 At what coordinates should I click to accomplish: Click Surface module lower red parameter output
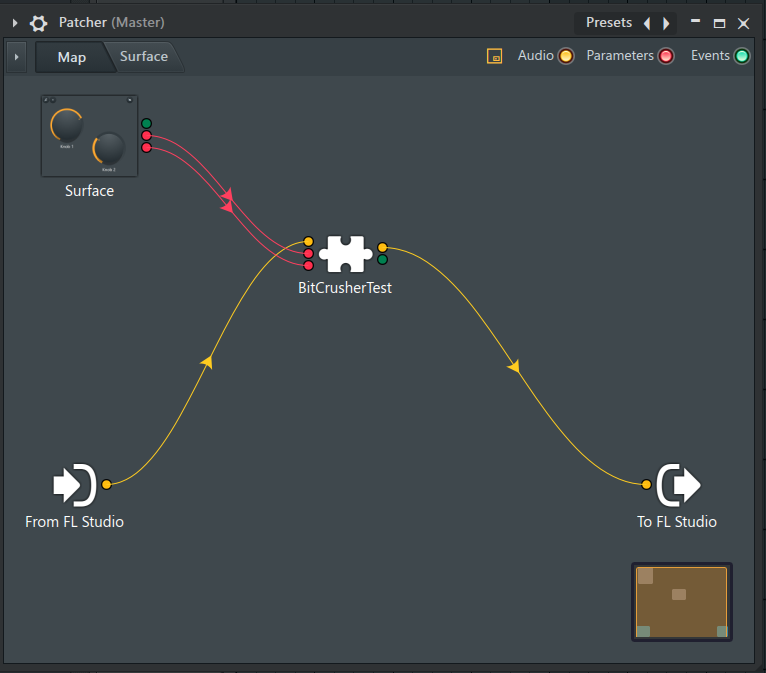(x=147, y=147)
